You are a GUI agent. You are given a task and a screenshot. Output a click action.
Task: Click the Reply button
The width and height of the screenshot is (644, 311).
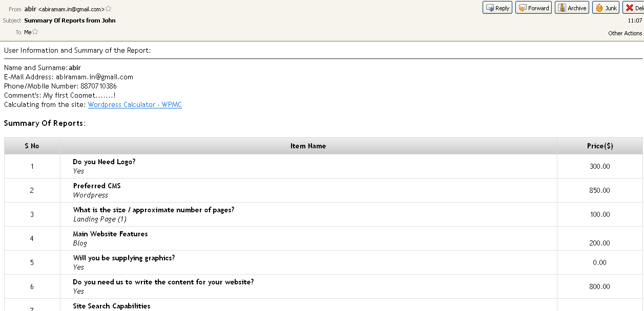[497, 8]
